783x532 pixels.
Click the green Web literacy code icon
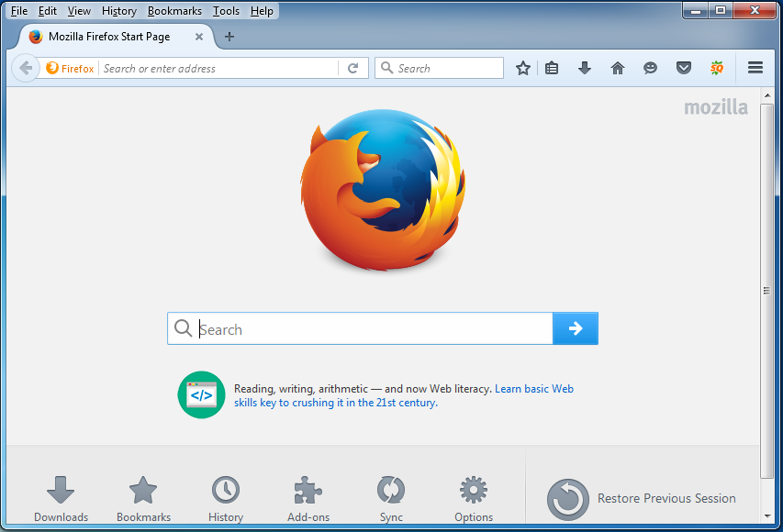click(x=201, y=394)
